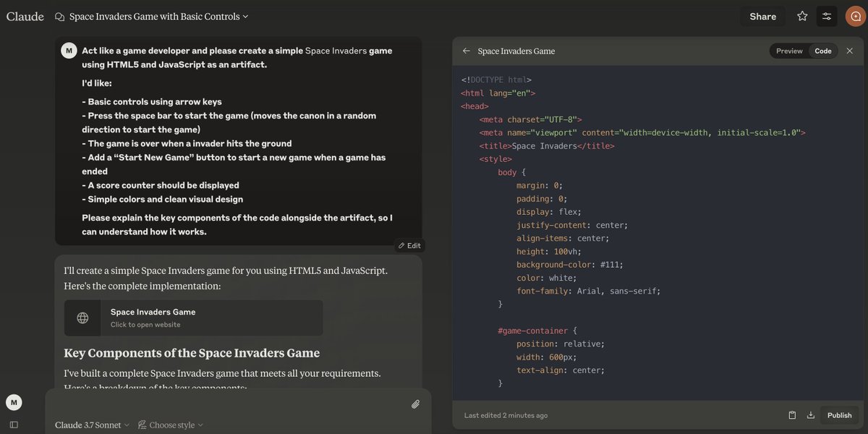
Task: Click the Share button
Action: tap(763, 16)
